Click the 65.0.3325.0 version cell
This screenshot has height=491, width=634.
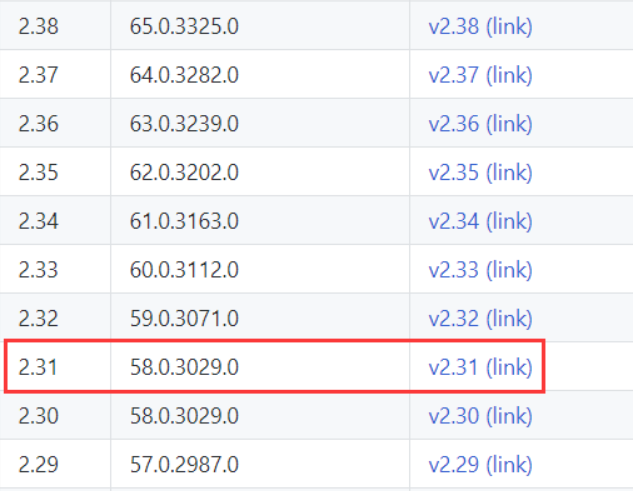(184, 27)
